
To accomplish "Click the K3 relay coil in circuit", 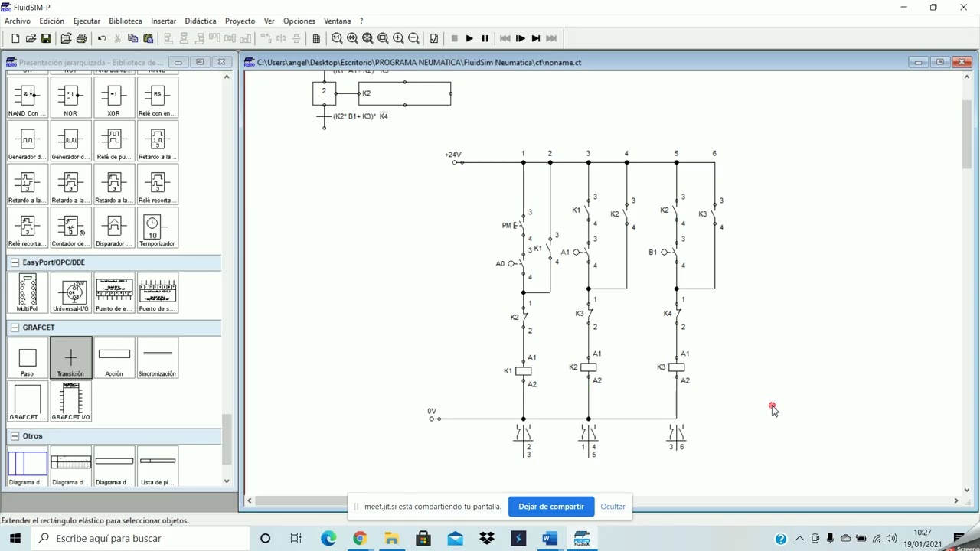I will click(x=676, y=367).
